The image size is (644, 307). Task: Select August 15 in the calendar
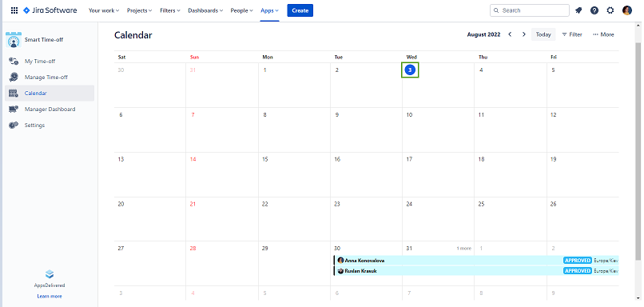coord(295,174)
